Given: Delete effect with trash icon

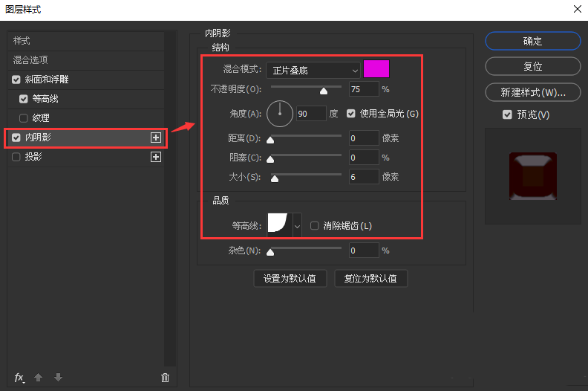Looking at the screenshot, I should point(165,378).
